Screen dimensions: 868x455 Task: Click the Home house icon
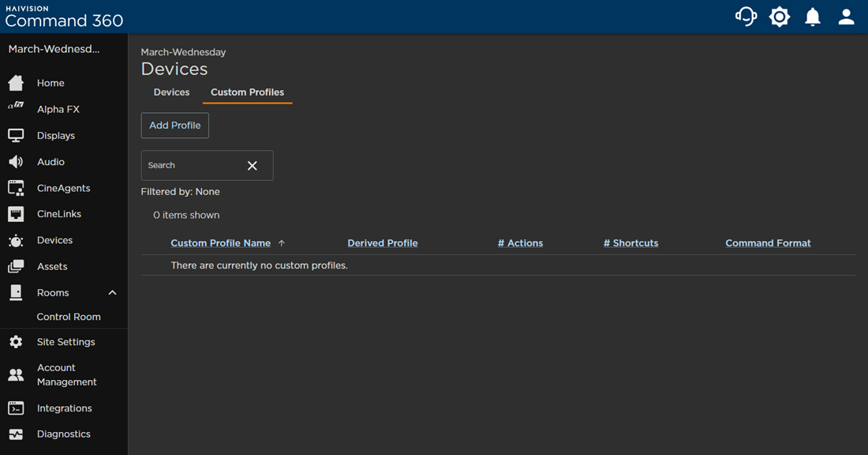click(16, 83)
